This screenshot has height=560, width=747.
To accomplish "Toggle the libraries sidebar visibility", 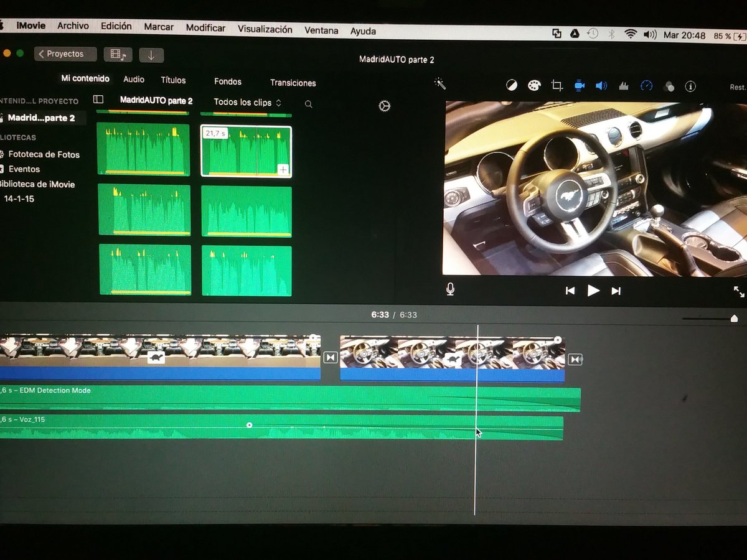I will click(x=98, y=99).
